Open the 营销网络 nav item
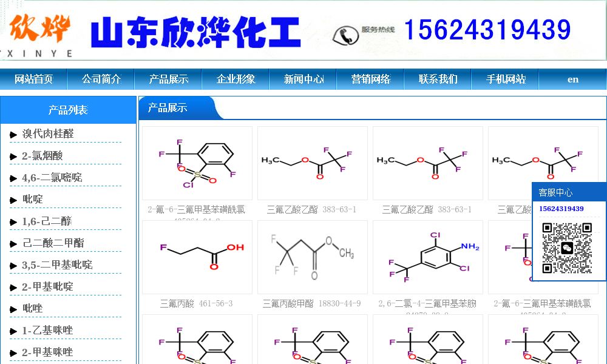This screenshot has height=364, width=607. tap(370, 79)
